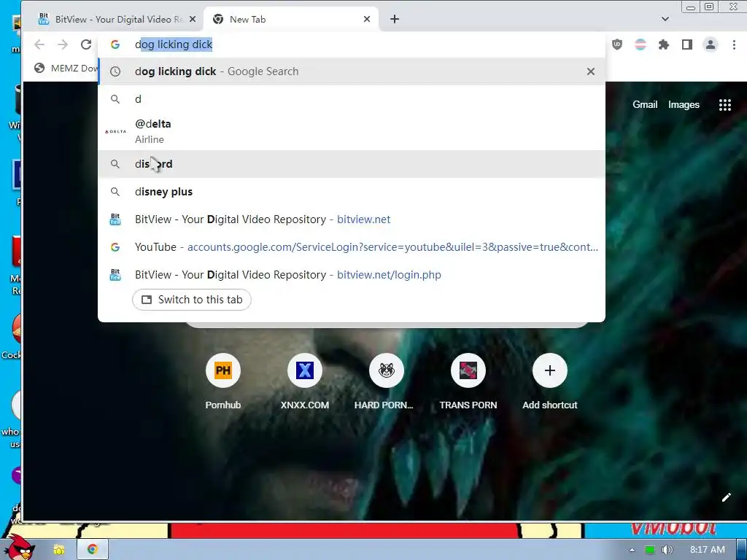Pick the discord search suggestion
The height and width of the screenshot is (560, 747).
[x=352, y=164]
